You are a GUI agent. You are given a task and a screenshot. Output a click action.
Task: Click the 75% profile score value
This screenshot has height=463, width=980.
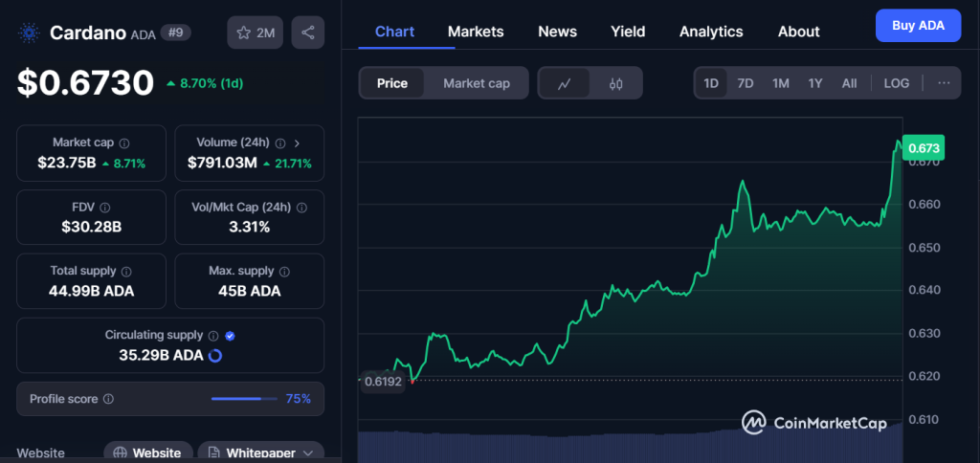click(x=299, y=399)
